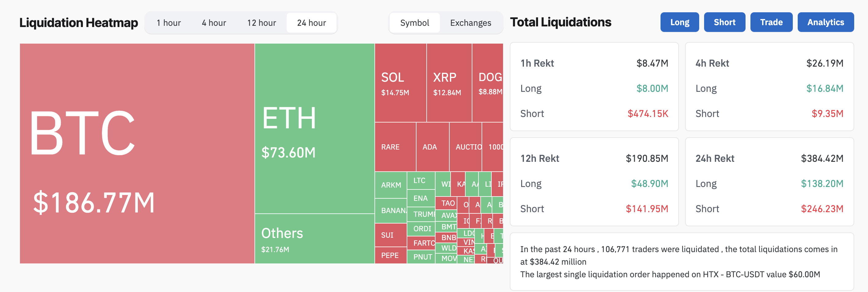Select the 1 hour timeframe

(x=169, y=23)
